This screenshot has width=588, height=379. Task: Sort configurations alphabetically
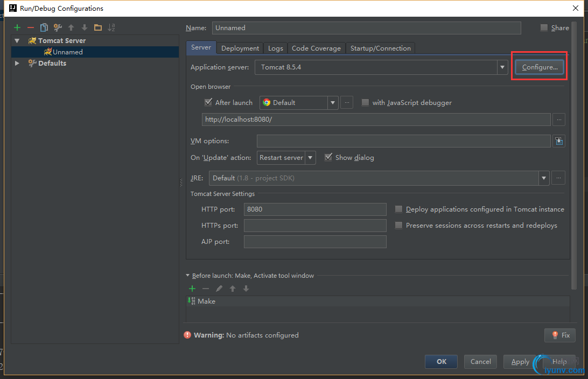pos(111,27)
